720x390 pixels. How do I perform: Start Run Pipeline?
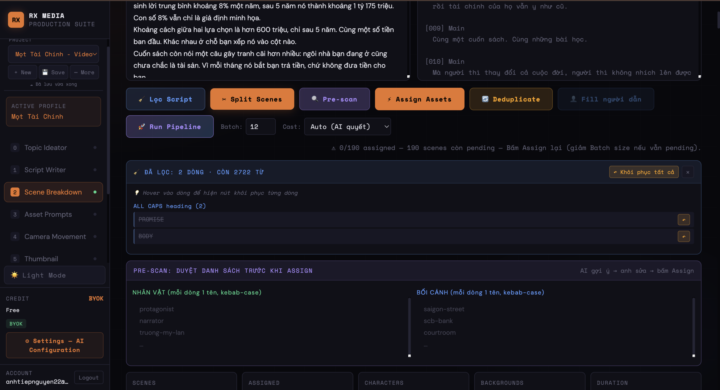[x=170, y=127]
